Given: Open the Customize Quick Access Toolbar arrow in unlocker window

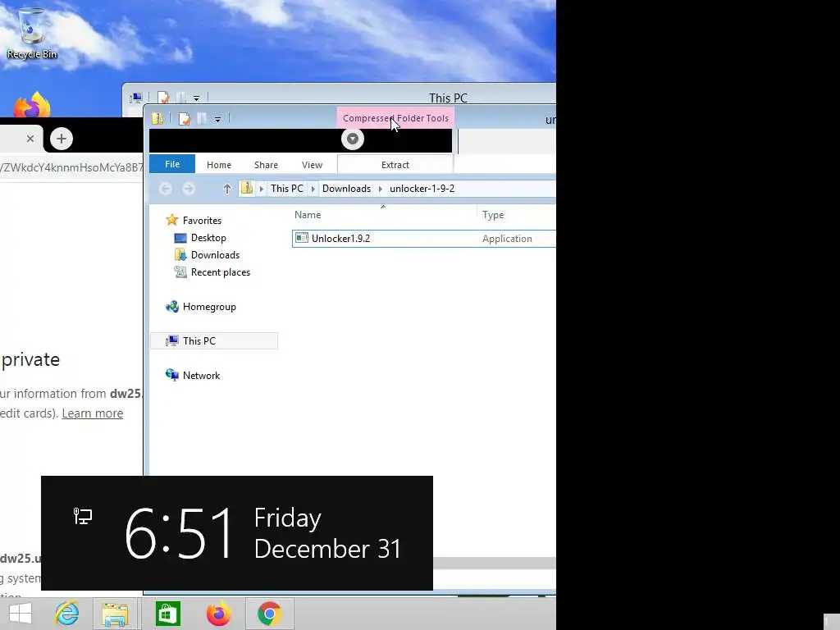Looking at the screenshot, I should pyautogui.click(x=217, y=120).
